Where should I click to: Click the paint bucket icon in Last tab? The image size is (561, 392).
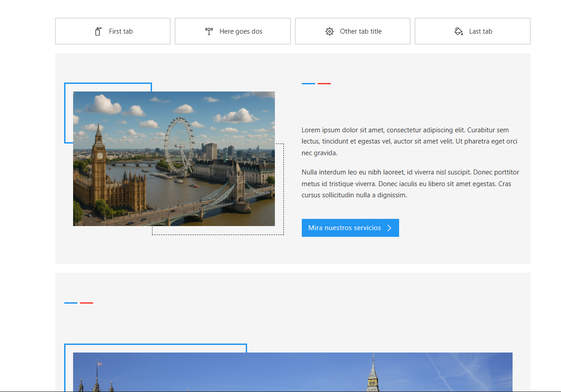click(x=458, y=31)
